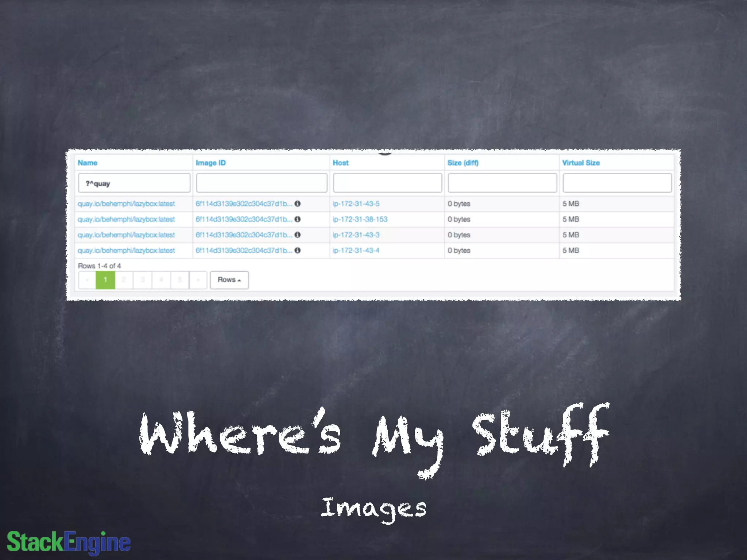Click the StackEngine logo

(69, 542)
